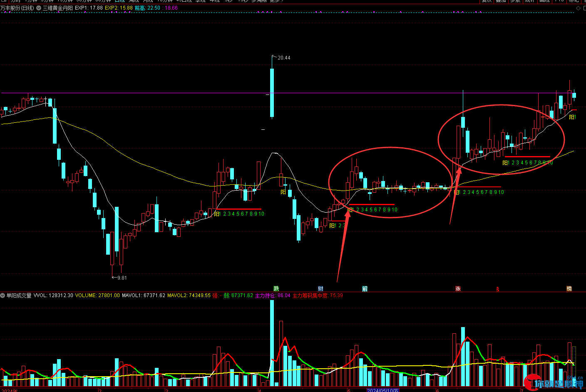The image size is (586, 392).
Task: Open the 三维黄金丹阳 indicator dropdown arrow
Action: pyautogui.click(x=39, y=8)
